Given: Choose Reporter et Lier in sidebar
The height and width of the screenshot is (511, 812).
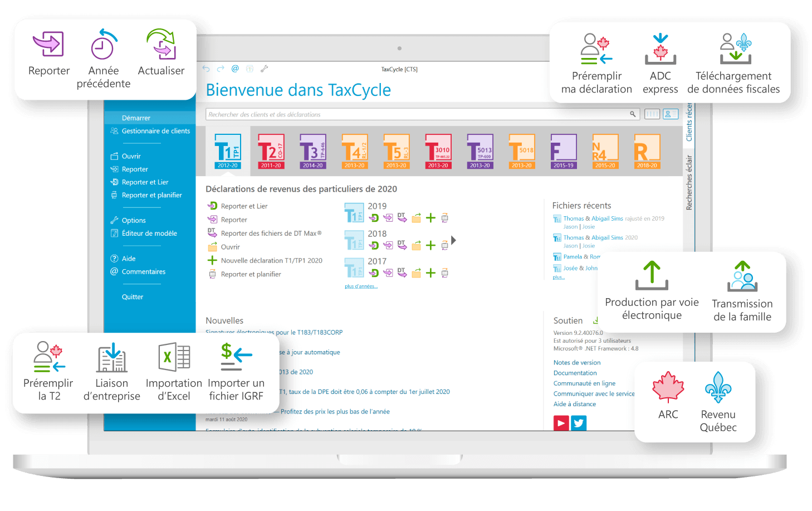Looking at the screenshot, I should click(x=139, y=182).
